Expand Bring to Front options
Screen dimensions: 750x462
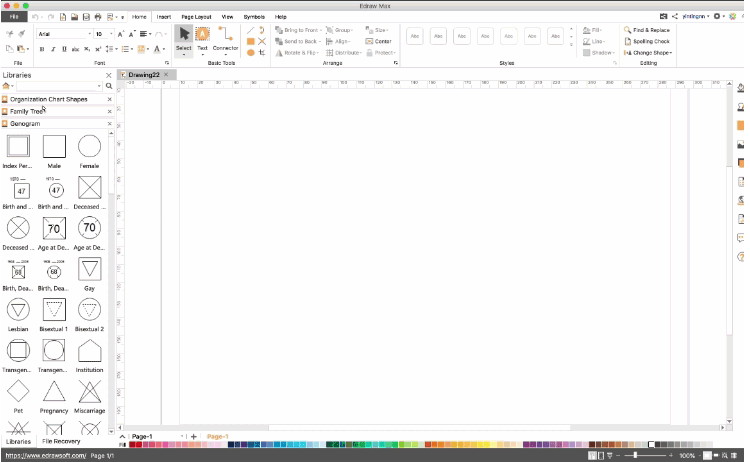[x=298, y=30]
